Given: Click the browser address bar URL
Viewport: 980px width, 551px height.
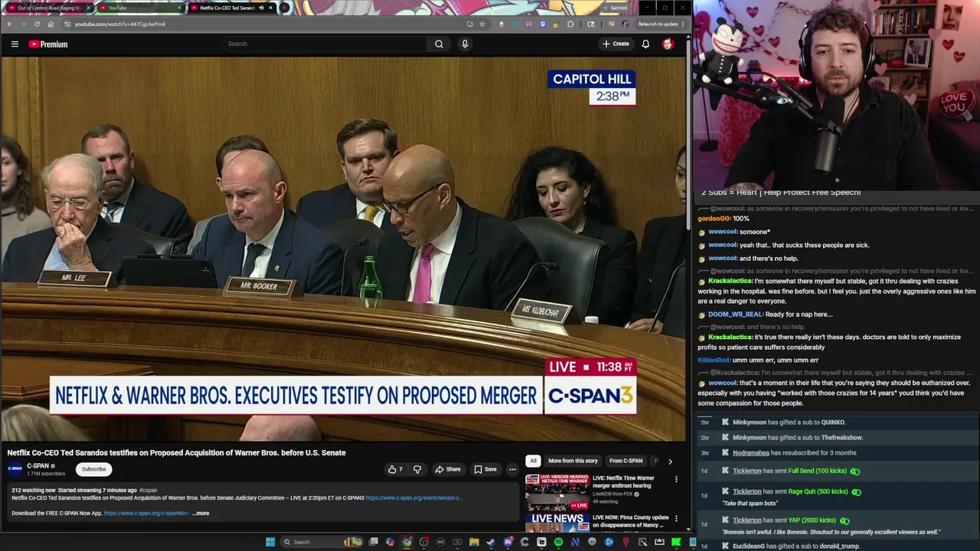Looking at the screenshot, I should 120,24.
